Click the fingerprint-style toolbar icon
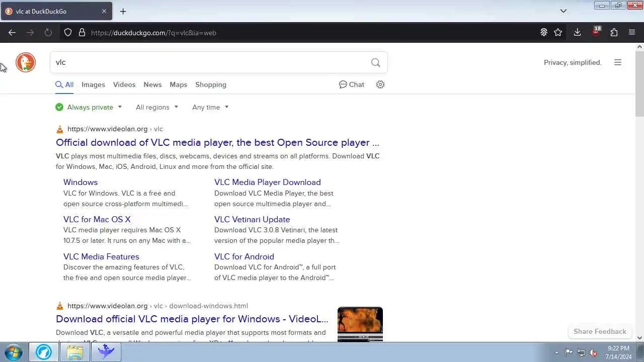 tap(544, 33)
